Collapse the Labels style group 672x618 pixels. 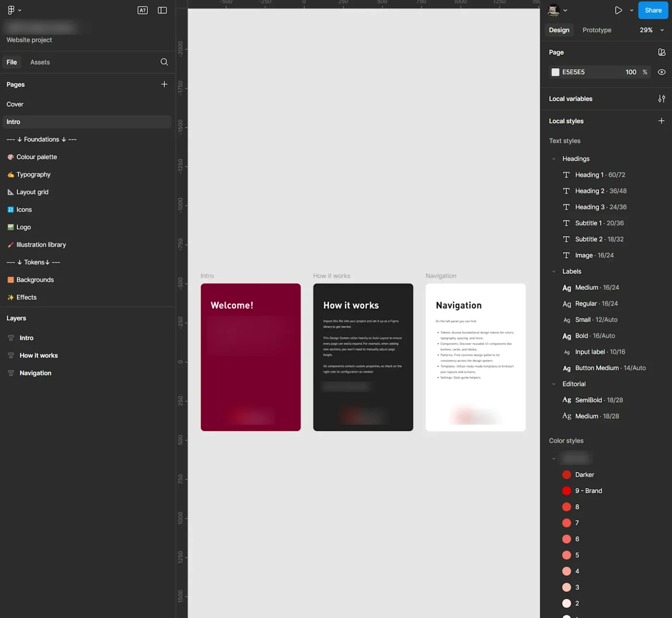(x=554, y=272)
